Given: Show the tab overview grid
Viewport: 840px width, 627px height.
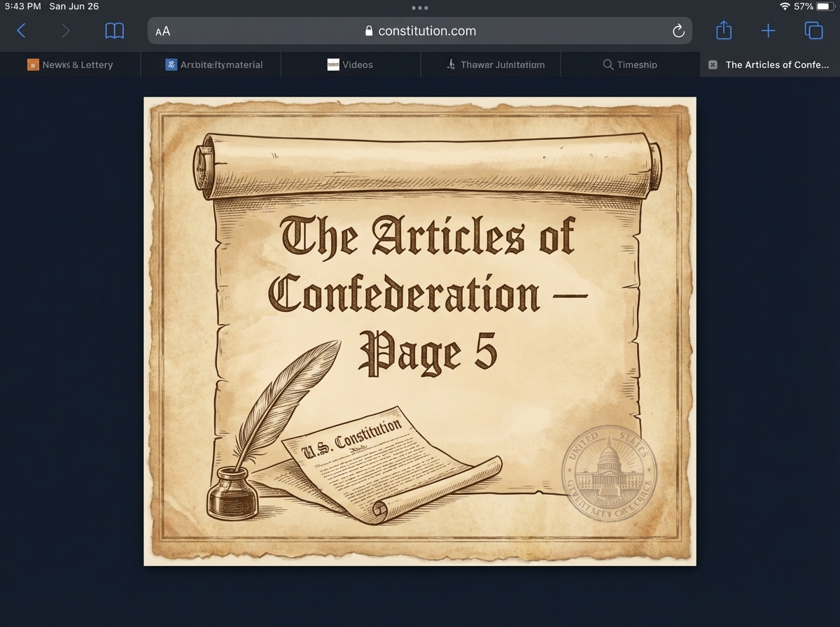Looking at the screenshot, I should coord(813,31).
